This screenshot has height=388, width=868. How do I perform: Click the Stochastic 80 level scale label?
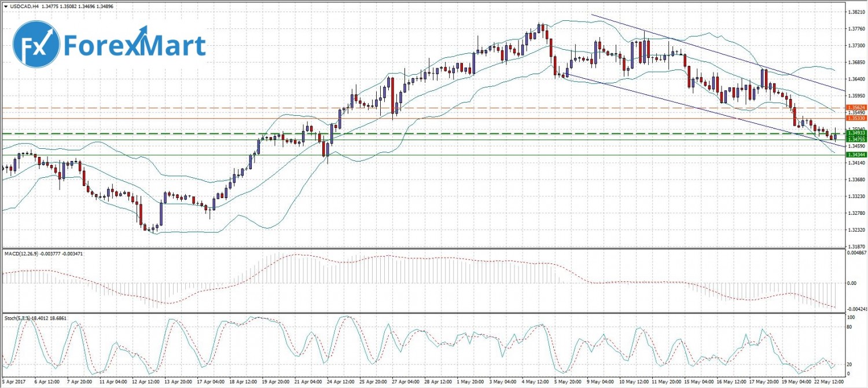pos(849,328)
